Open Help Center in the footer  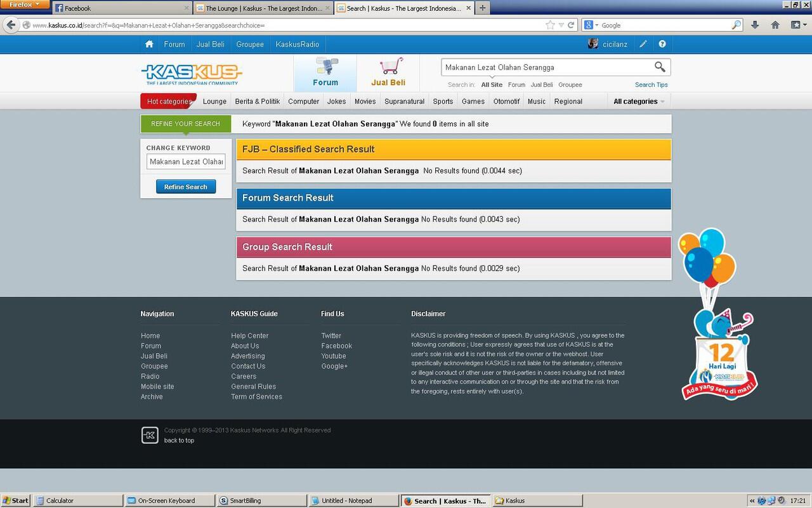[250, 336]
